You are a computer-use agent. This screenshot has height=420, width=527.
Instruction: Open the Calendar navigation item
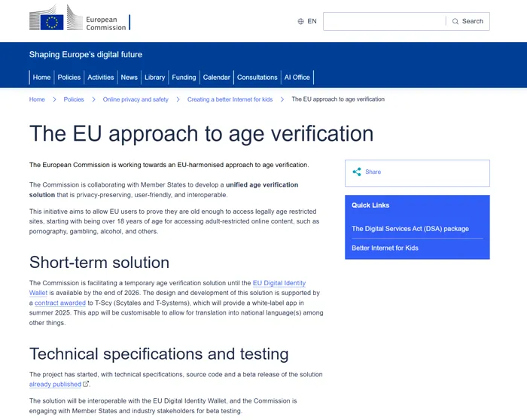point(217,78)
